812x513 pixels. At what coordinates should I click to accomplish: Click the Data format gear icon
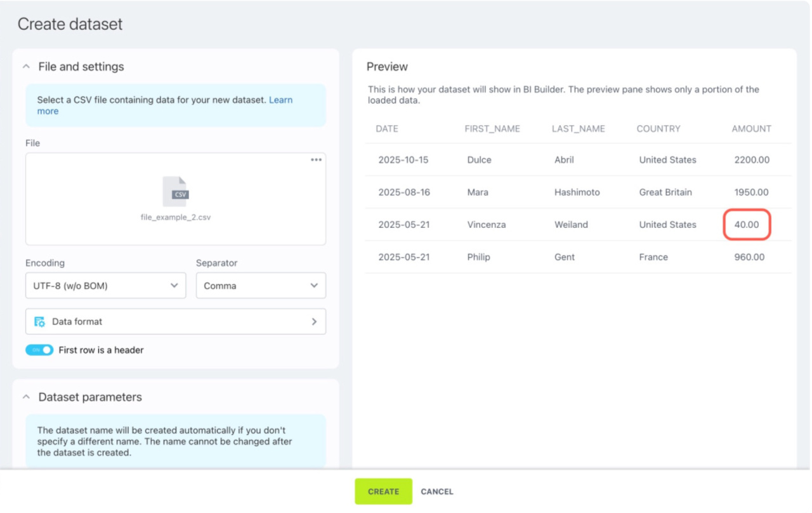click(x=39, y=322)
